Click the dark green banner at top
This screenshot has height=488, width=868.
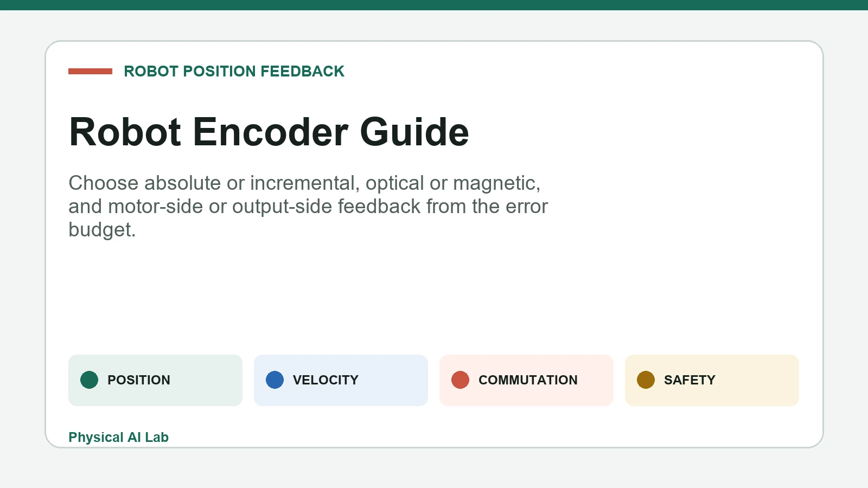click(x=434, y=5)
